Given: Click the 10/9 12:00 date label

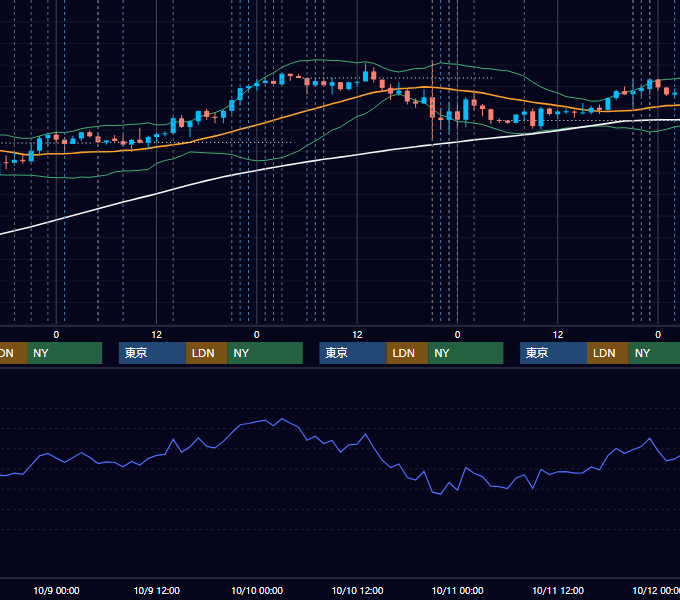Looking at the screenshot, I should point(157,590).
